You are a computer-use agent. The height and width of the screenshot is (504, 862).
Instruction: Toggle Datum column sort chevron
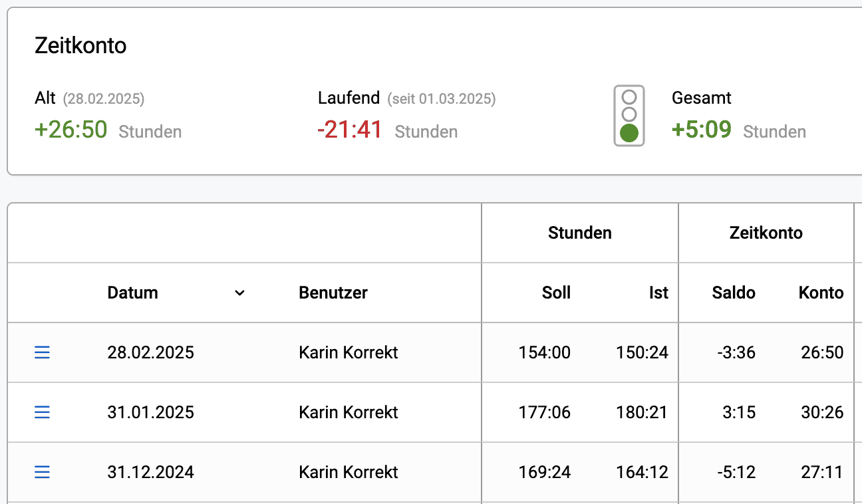click(239, 293)
